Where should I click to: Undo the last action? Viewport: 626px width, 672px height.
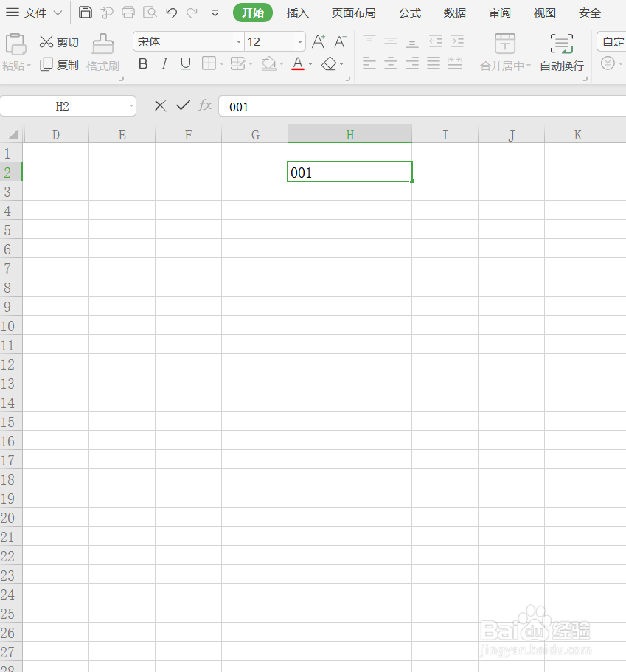(171, 13)
